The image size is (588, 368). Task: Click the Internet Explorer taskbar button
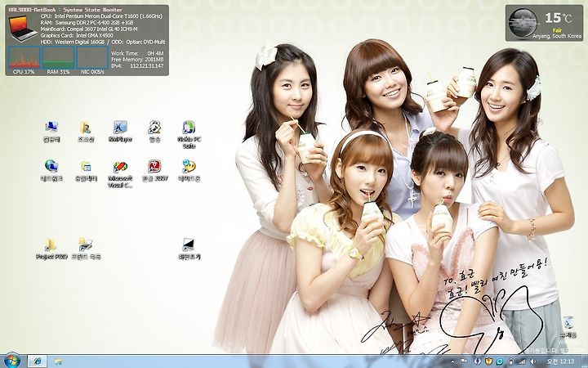37,361
